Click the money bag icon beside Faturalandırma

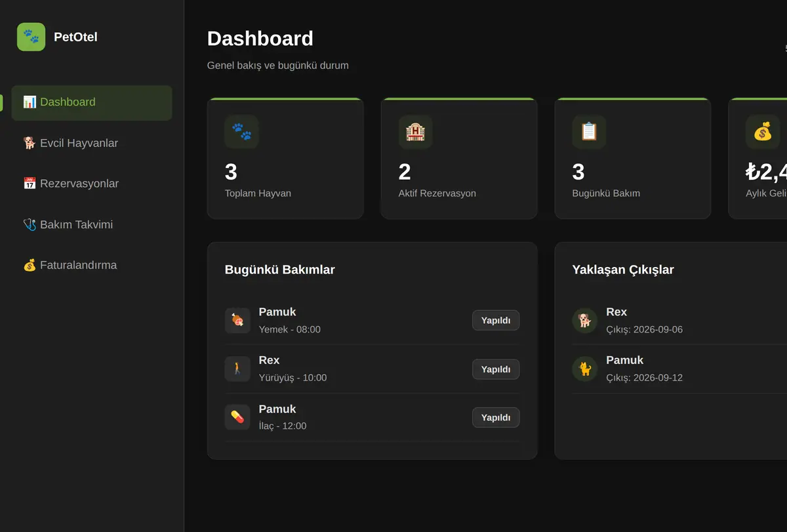(x=30, y=265)
